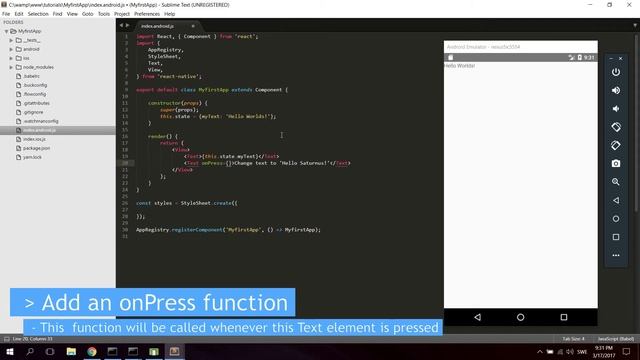
Task: Click the editor vertical scrollbar
Action: (x=637, y=122)
